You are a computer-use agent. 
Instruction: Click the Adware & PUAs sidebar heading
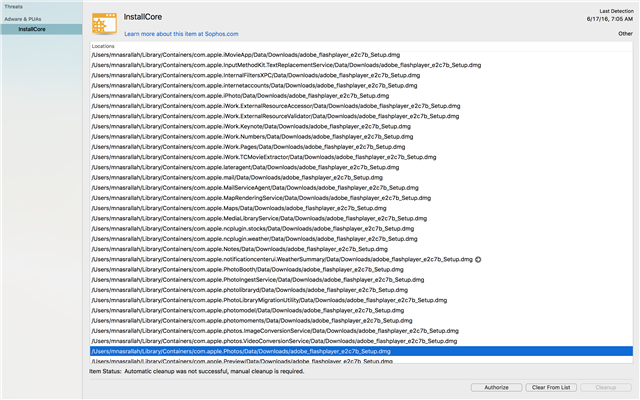tap(23, 19)
